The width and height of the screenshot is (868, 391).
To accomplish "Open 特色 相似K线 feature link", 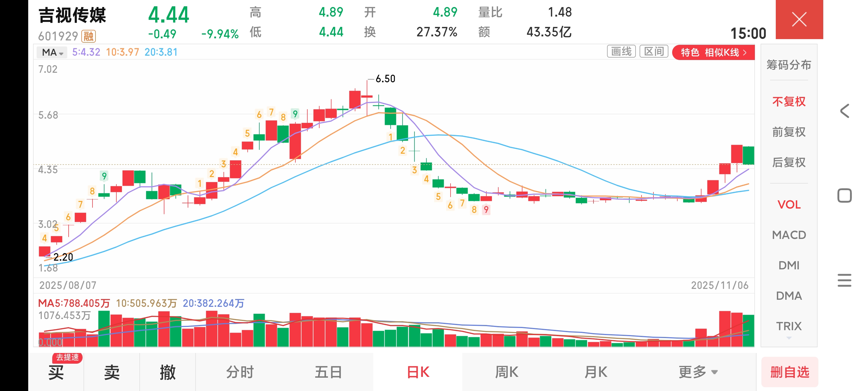I will click(713, 52).
